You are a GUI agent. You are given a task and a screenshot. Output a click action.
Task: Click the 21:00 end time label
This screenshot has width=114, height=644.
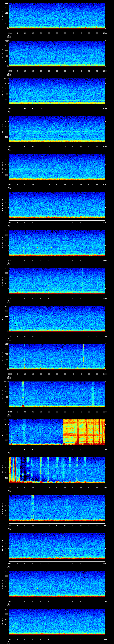click(x=105, y=260)
